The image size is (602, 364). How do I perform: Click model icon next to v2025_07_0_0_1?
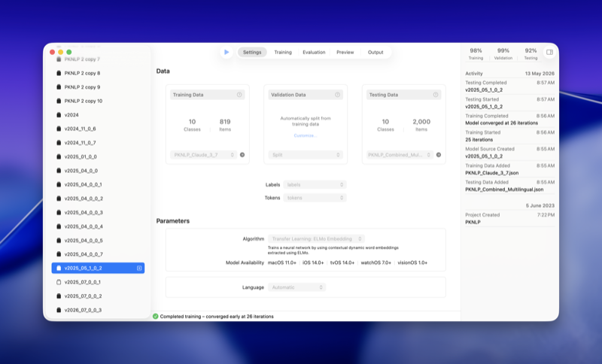pos(59,282)
